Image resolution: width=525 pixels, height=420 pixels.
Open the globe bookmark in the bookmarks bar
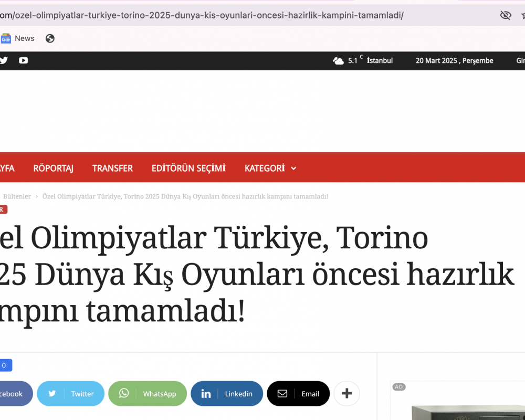[x=50, y=38]
